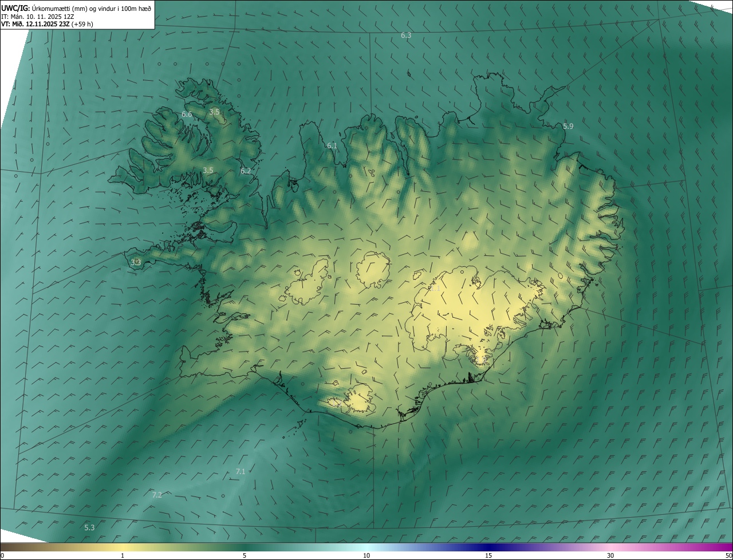Image resolution: width=733 pixels, height=560 pixels.
Task: Click the 50 mm end of colorbar
Action: click(728, 555)
